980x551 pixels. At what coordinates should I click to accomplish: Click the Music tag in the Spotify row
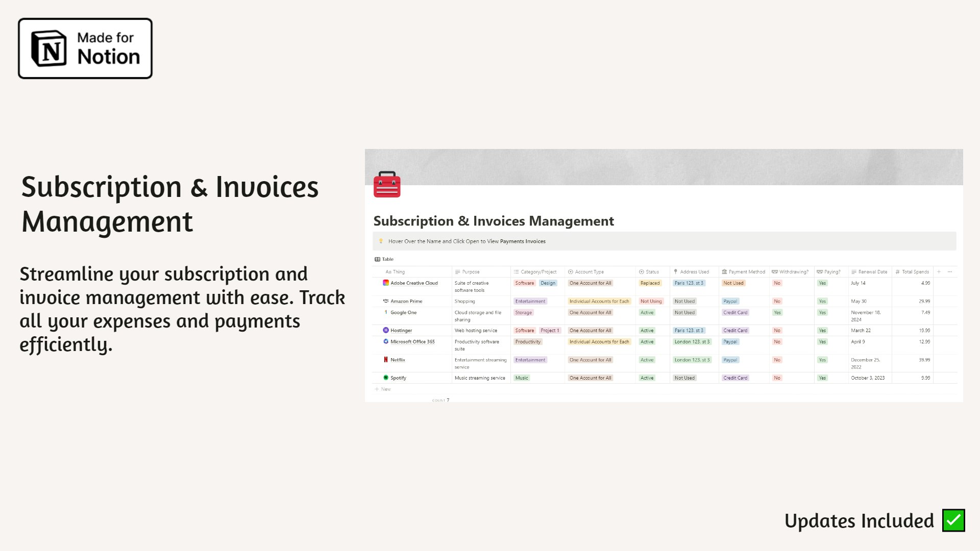pos(522,378)
